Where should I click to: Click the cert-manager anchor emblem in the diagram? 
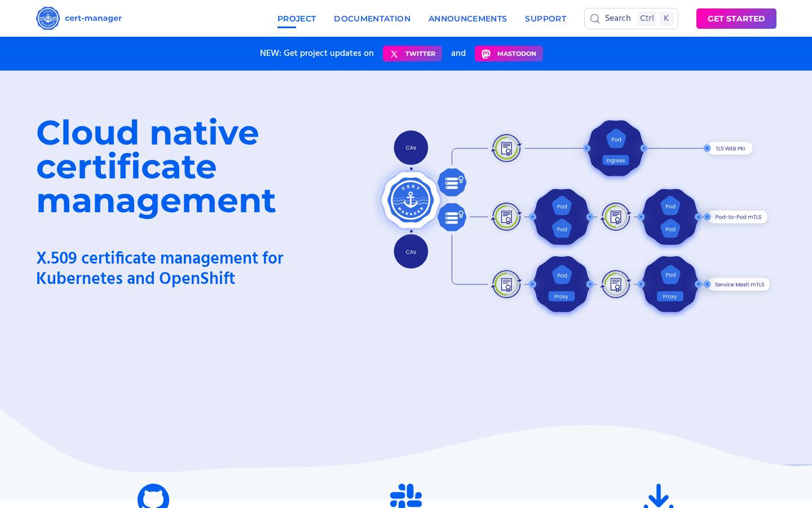411,200
